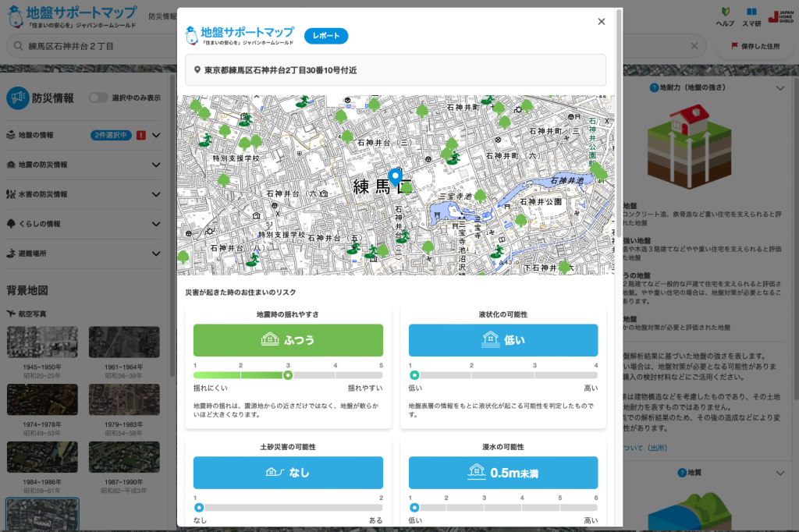Close the report dialog
The width and height of the screenshot is (799, 532).
(601, 22)
